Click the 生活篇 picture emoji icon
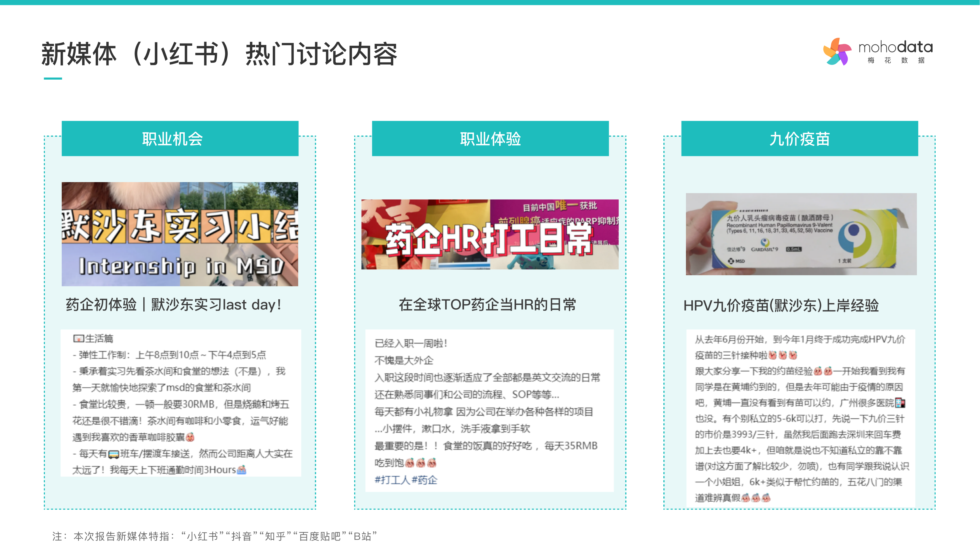 tap(78, 338)
